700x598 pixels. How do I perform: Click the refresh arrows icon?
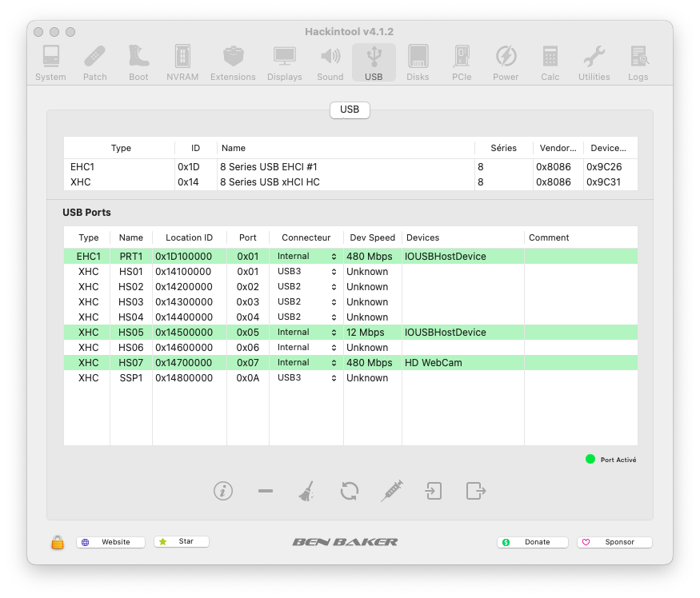pos(349,491)
